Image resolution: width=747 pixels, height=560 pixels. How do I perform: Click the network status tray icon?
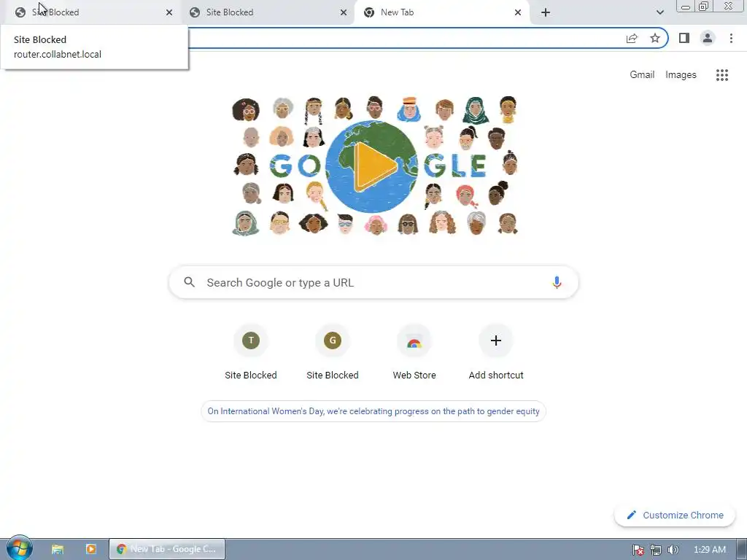click(x=656, y=550)
